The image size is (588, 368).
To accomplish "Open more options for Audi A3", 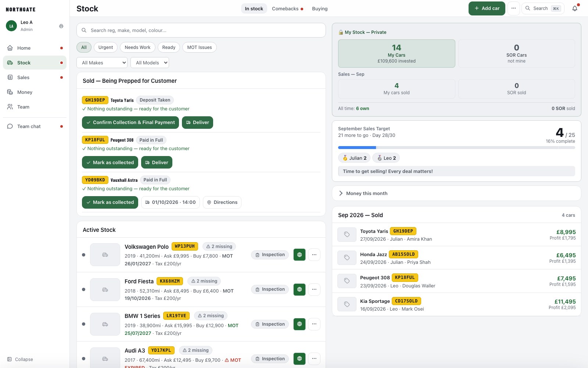I will [x=314, y=359].
